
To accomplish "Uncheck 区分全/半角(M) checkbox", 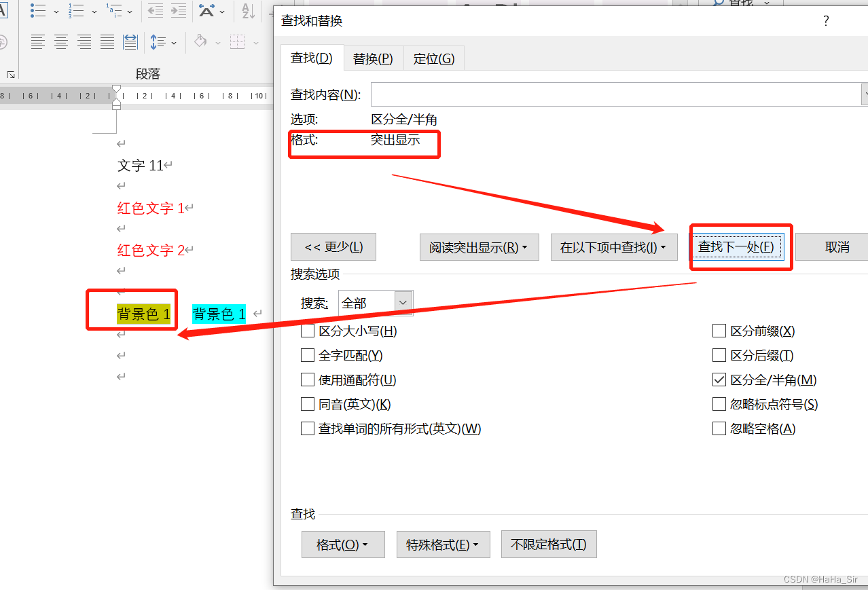I will point(719,380).
